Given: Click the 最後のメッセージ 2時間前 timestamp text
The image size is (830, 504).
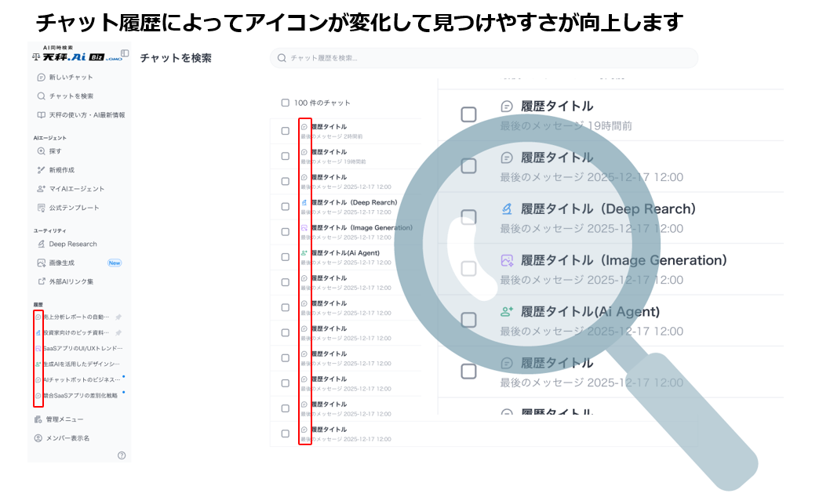Looking at the screenshot, I should 332,136.
